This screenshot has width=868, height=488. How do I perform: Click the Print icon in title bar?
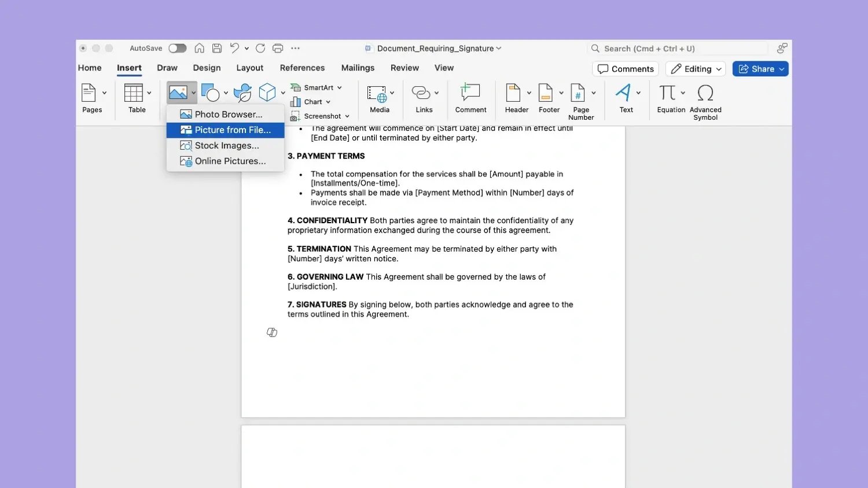278,49
